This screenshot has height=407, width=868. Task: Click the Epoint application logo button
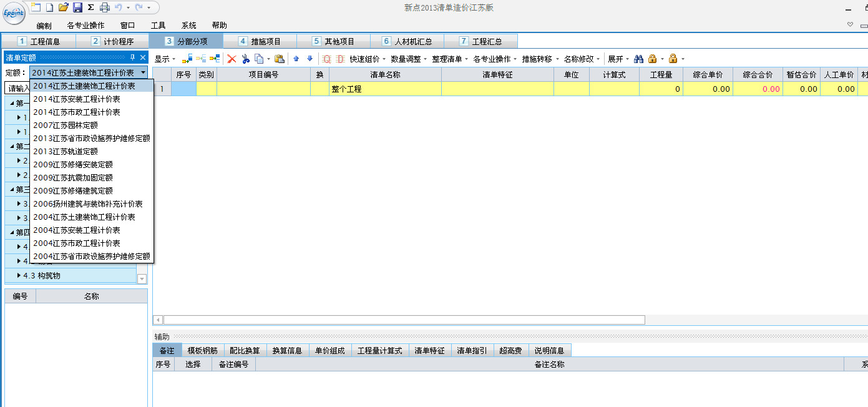pyautogui.click(x=14, y=12)
